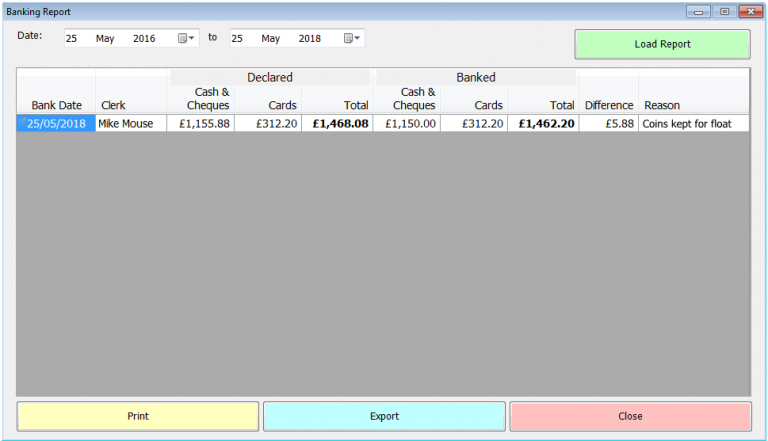768x441 pixels.
Task: Open the end date calendar dropdown
Action: [352, 38]
